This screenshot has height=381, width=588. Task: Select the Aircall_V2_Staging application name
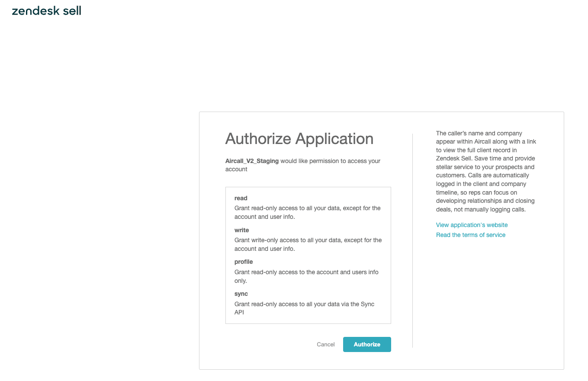pyautogui.click(x=252, y=161)
